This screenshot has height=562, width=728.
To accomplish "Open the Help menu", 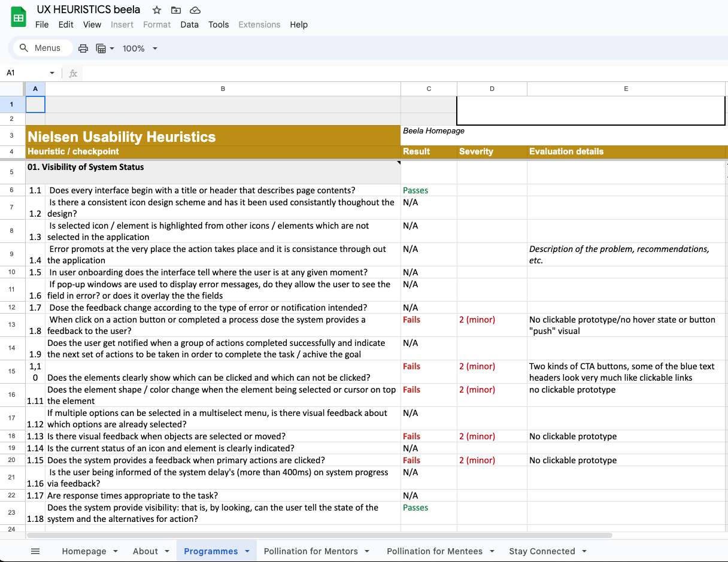I will click(x=299, y=25).
